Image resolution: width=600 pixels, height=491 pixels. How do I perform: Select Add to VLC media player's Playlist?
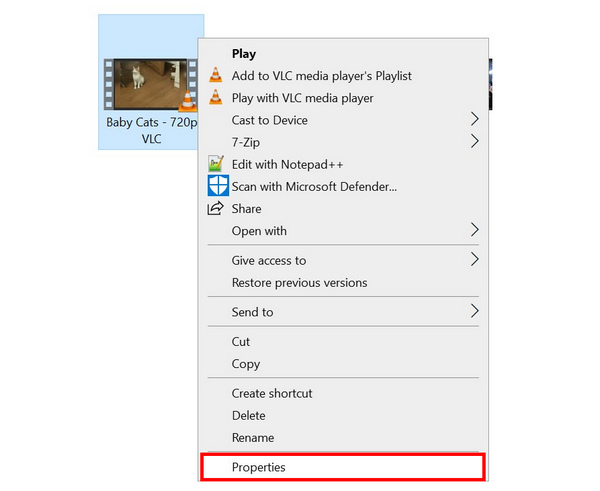tap(343, 76)
